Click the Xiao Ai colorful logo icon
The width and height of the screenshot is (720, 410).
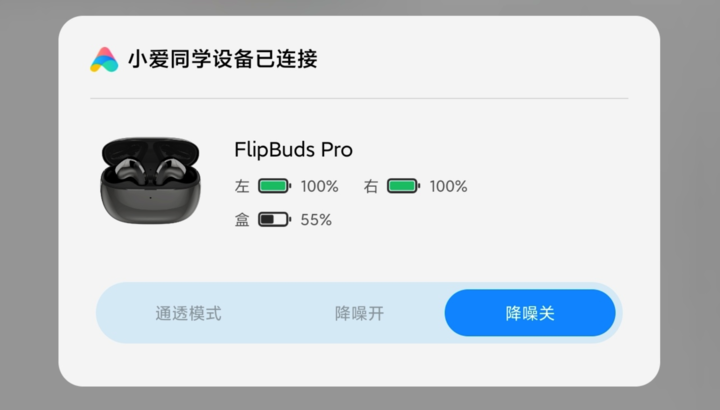pyautogui.click(x=104, y=60)
